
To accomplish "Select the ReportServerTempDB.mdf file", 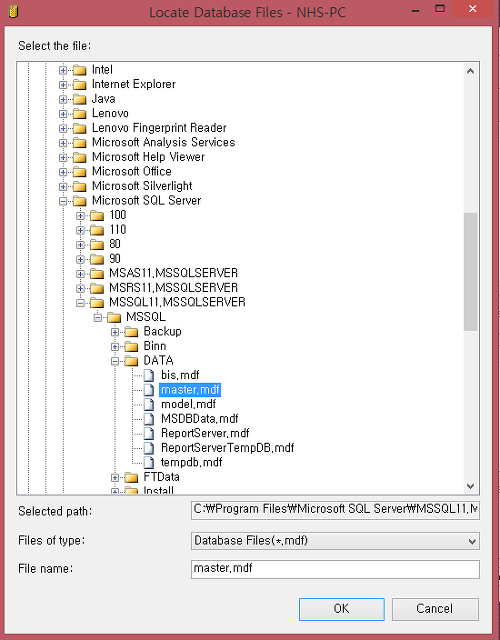I will (227, 448).
